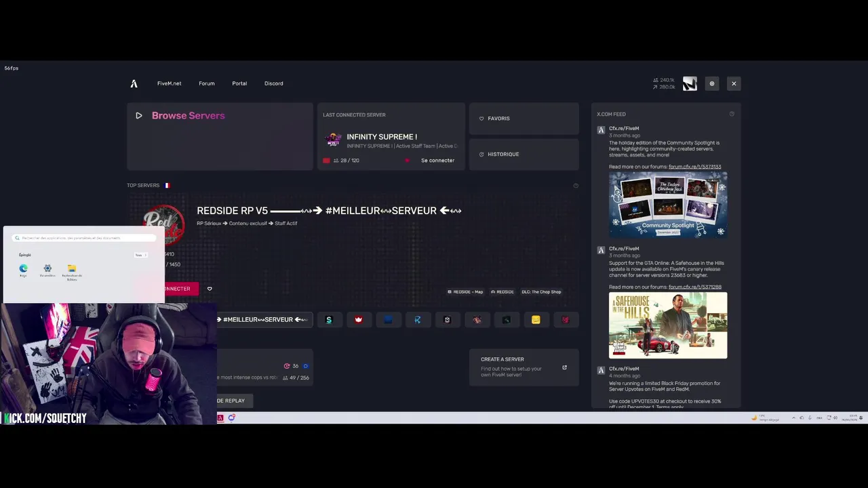This screenshot has height=488, width=868.
Task: Click the French flag next to TOP SERVERS
Action: pyautogui.click(x=166, y=185)
